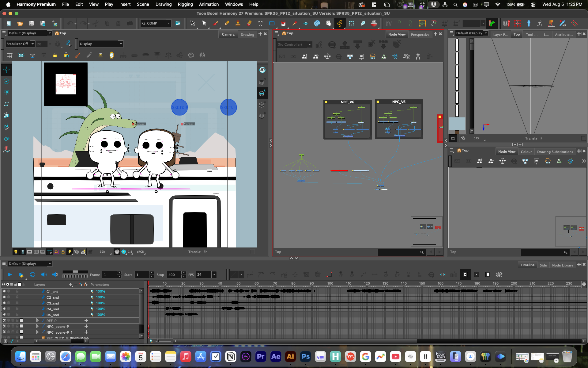Image resolution: width=588 pixels, height=368 pixels.
Task: Toggle visibility of REF-P layer
Action: [4, 320]
